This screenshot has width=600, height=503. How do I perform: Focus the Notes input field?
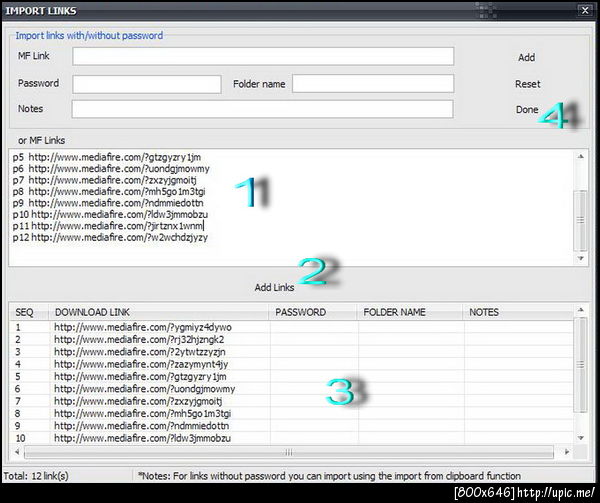pos(262,109)
